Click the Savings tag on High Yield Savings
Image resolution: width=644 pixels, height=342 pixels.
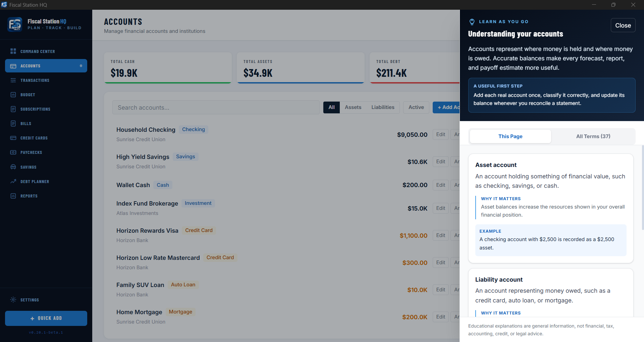tap(185, 157)
